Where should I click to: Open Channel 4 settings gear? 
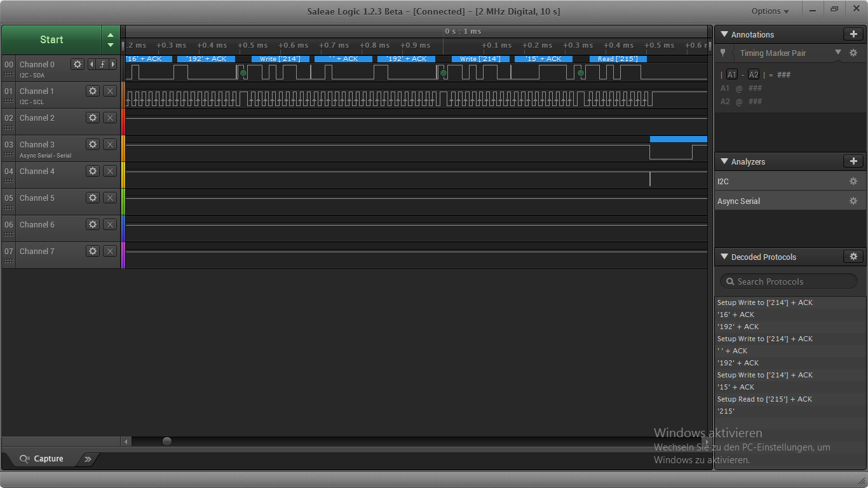click(x=93, y=171)
